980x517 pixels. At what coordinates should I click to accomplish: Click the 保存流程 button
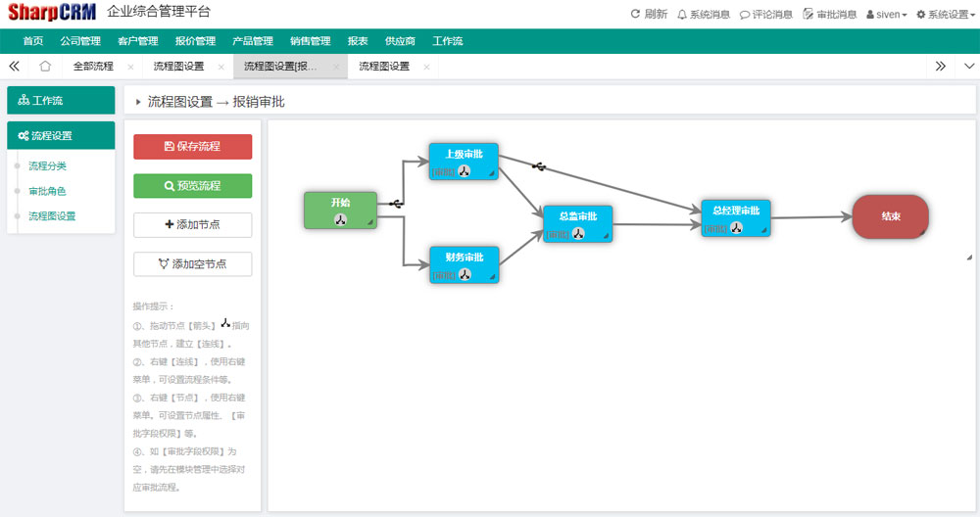tap(192, 146)
